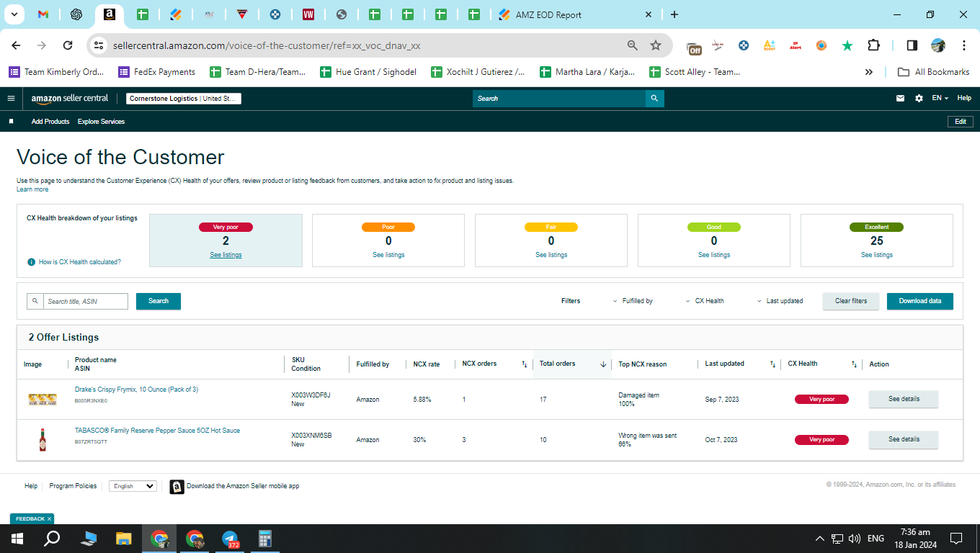See details for TABASCO Family Reserve Pepper Sauce
Viewport: 980px width, 553px height.
pyautogui.click(x=904, y=439)
